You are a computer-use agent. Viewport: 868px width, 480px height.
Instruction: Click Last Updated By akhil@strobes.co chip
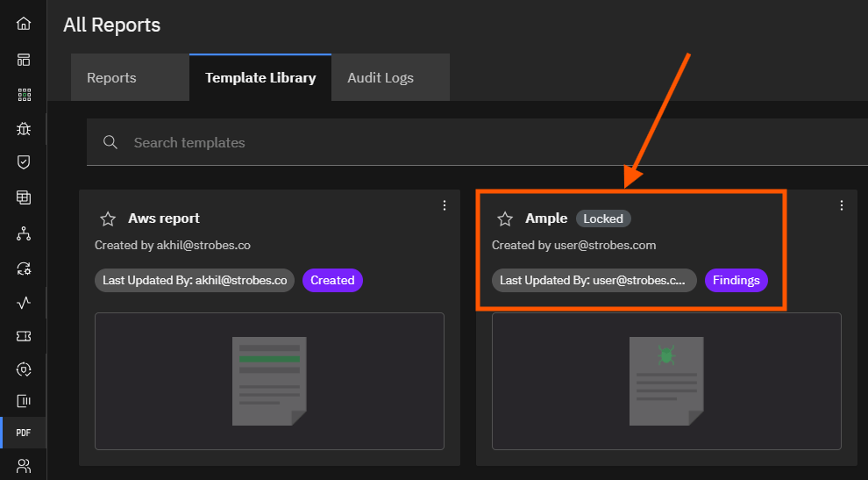click(195, 281)
